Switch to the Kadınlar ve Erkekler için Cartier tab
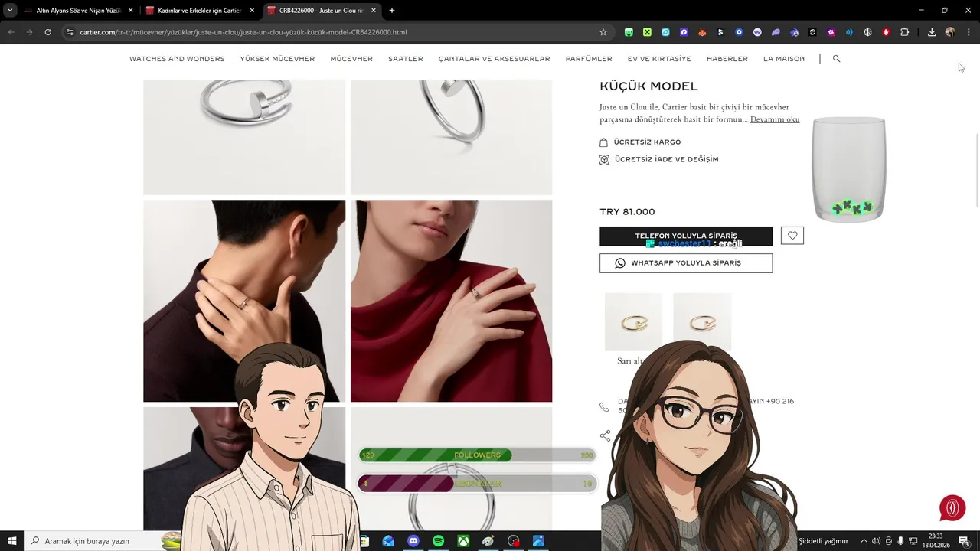 [199, 11]
